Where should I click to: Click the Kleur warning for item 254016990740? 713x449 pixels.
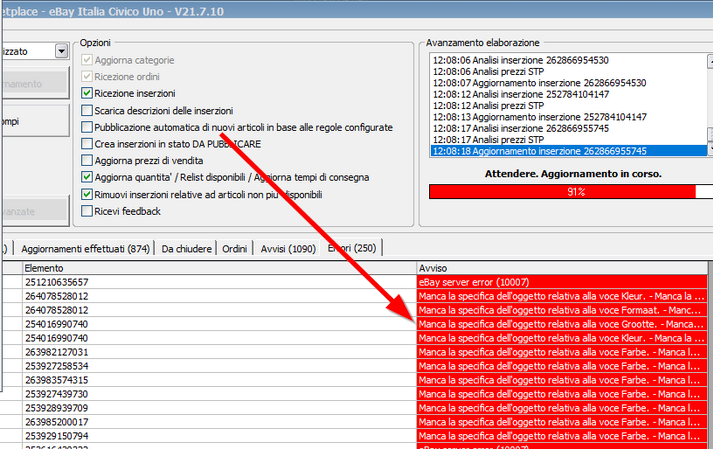[x=562, y=338]
